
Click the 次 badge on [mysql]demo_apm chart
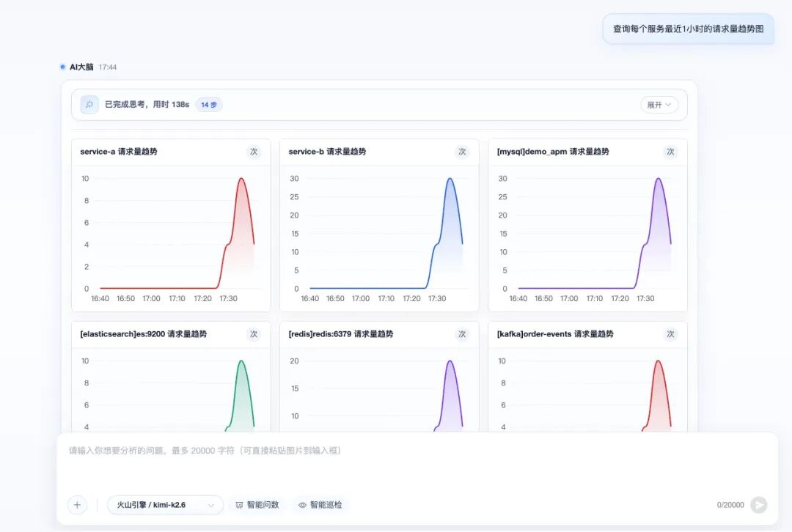tap(670, 152)
